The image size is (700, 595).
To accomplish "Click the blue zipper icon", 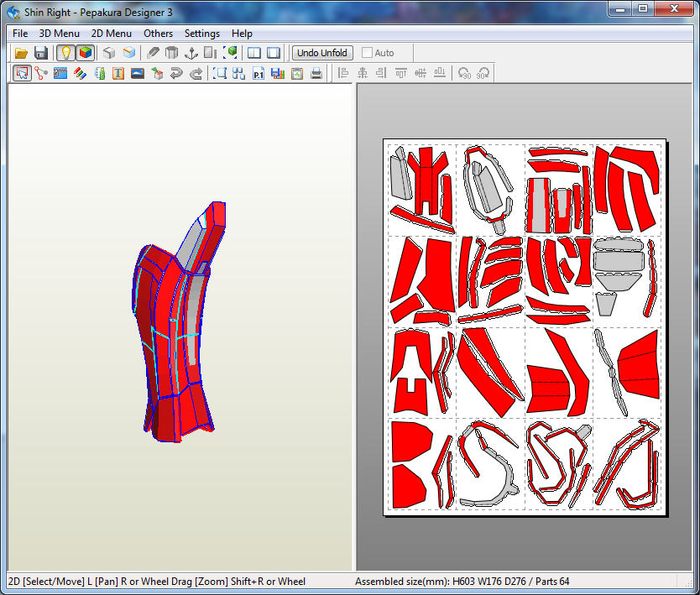I will point(60,73).
